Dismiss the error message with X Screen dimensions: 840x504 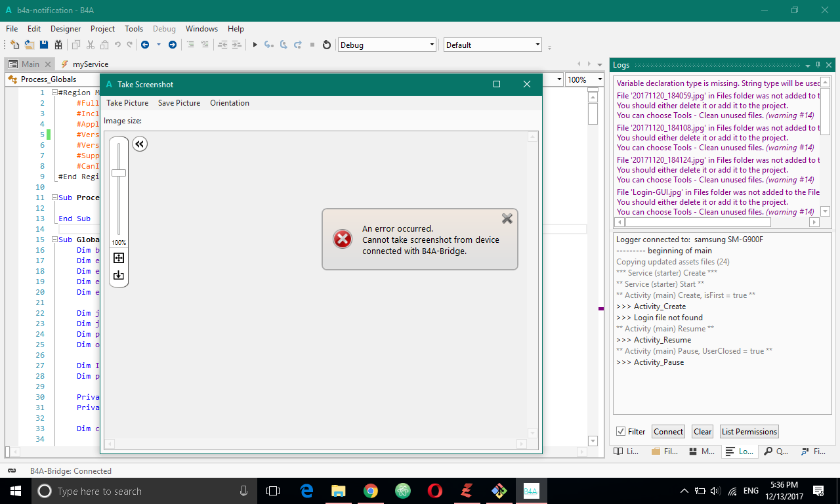pos(507,219)
